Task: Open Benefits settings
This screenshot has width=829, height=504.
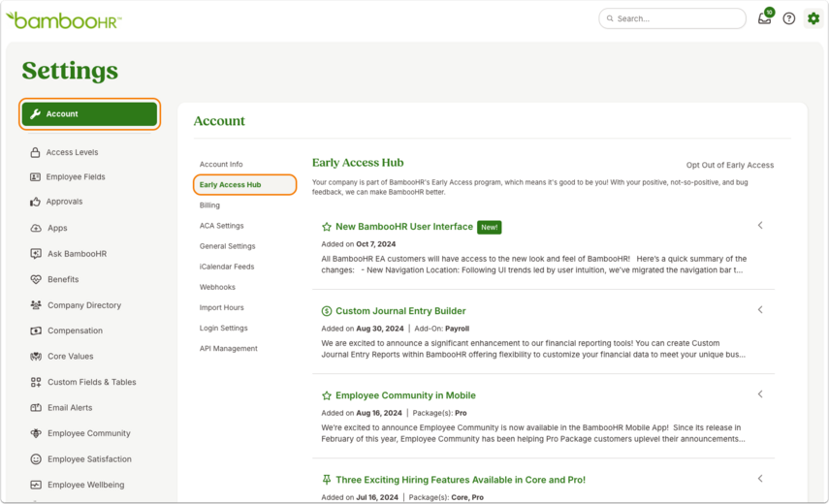Action: click(63, 279)
